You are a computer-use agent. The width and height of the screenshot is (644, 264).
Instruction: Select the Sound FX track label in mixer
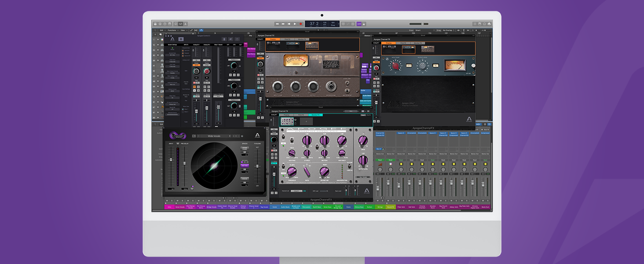[391, 207]
